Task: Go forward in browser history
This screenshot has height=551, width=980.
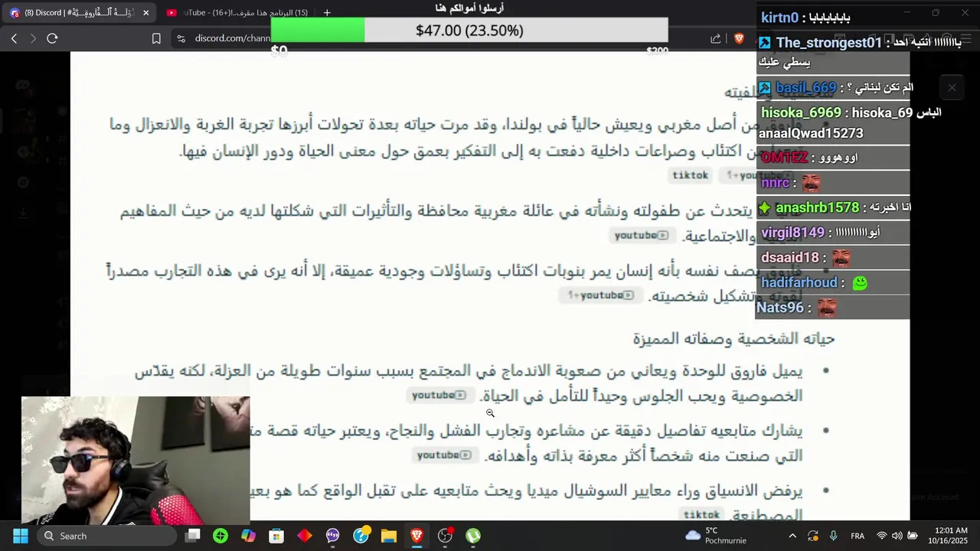Action: pos(32,38)
